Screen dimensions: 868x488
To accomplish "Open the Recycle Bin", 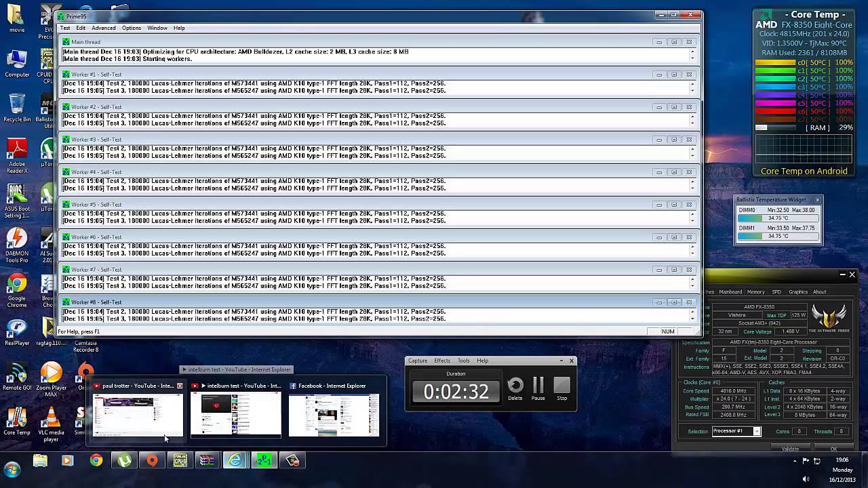I will (17, 108).
